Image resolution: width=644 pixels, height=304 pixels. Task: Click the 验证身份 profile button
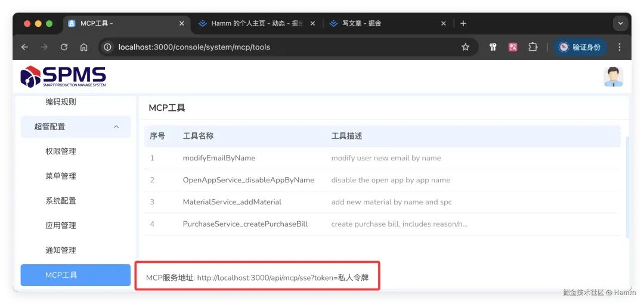580,47
